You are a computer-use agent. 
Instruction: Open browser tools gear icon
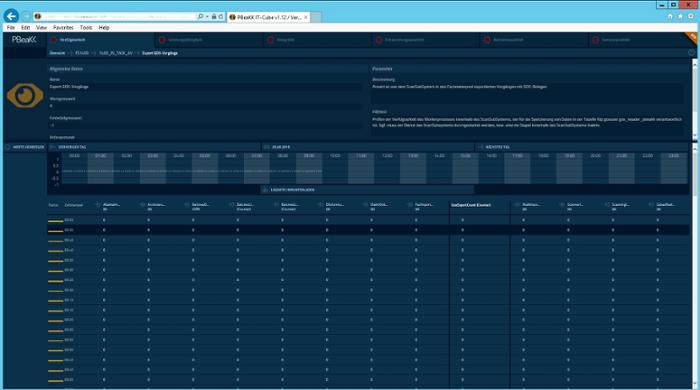point(691,16)
